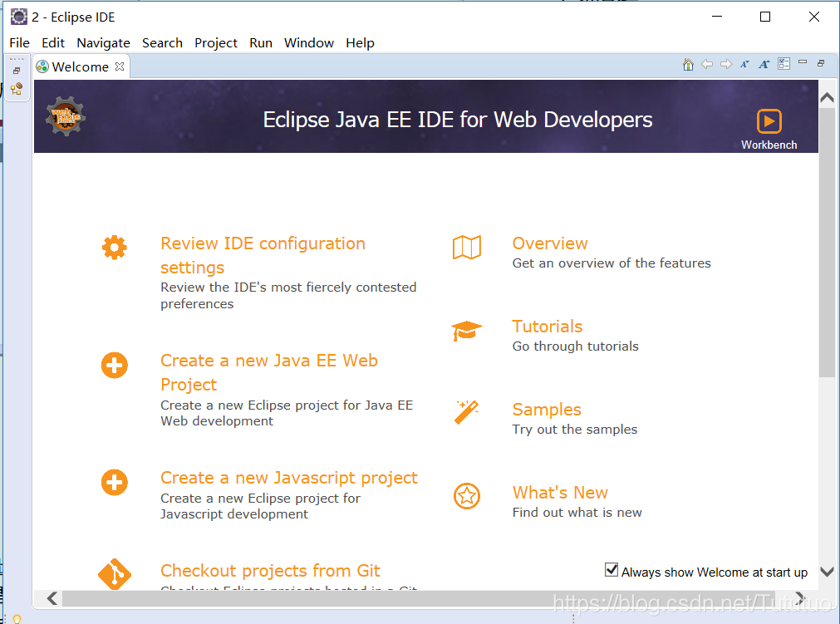The height and width of the screenshot is (624, 840).
Task: Click the lightbulb icon in status bar
Action: pos(17,619)
